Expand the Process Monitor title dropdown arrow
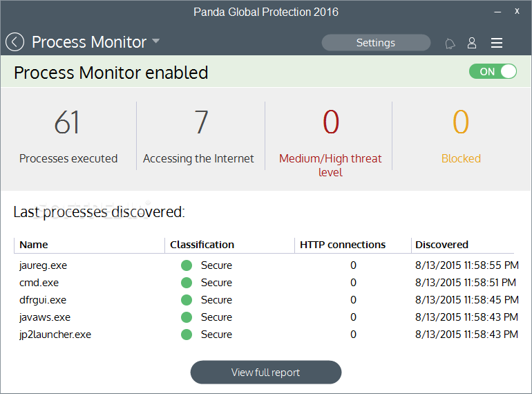The image size is (532, 394). [x=155, y=41]
